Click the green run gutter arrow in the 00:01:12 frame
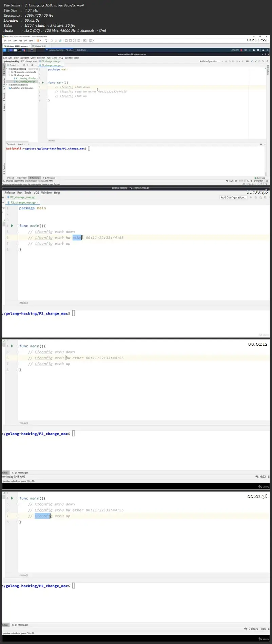 coord(12,346)
